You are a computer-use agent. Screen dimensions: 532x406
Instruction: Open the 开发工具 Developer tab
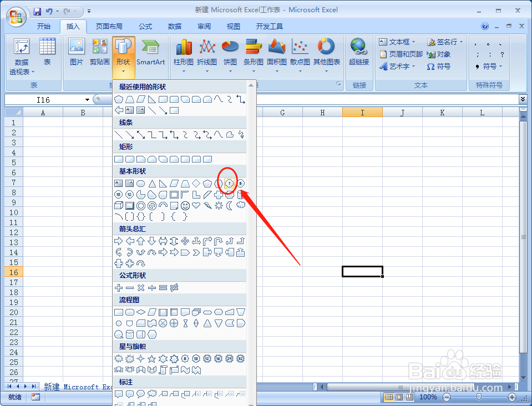tap(270, 27)
